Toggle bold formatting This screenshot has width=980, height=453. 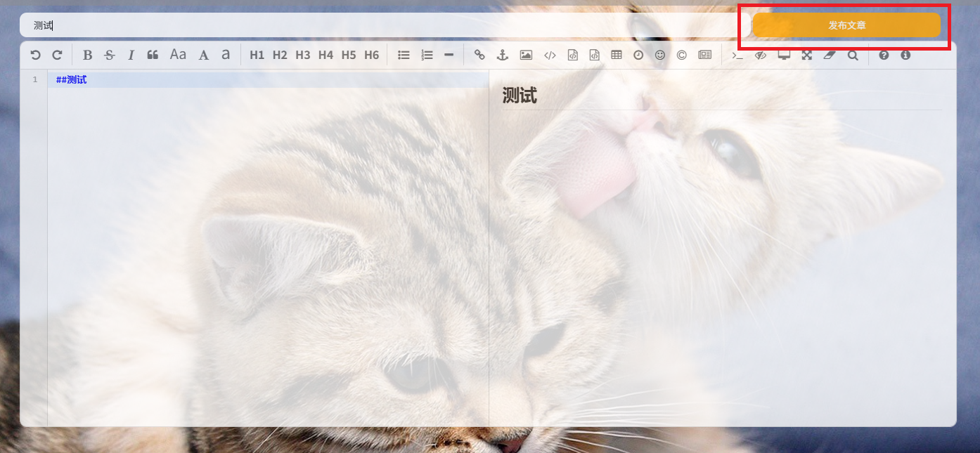(x=87, y=55)
